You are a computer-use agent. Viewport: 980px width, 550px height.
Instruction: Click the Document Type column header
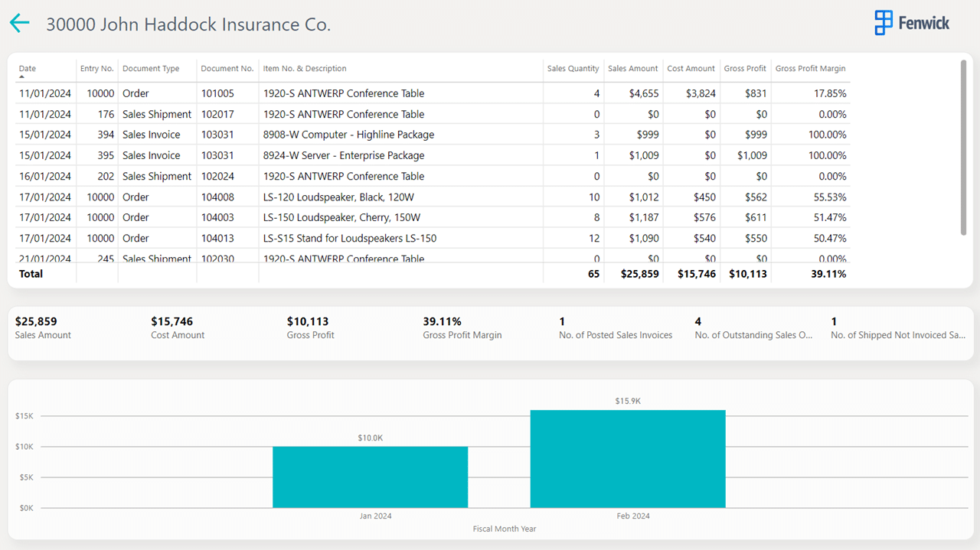(151, 69)
